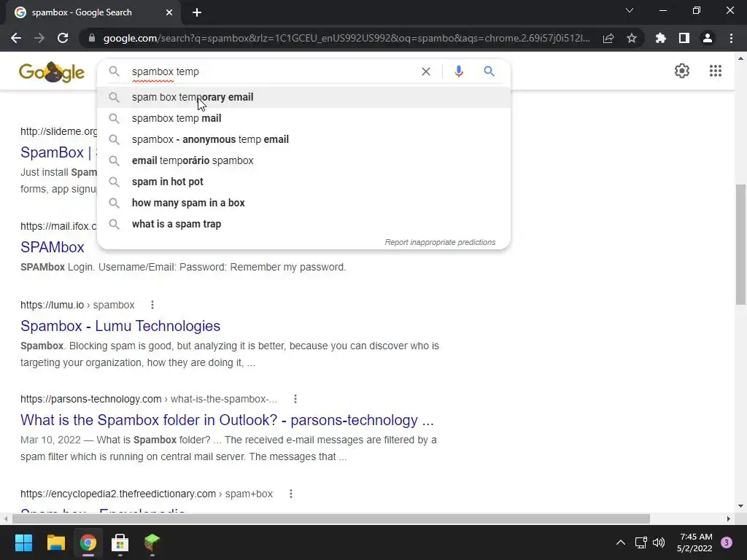This screenshot has height=560, width=747.
Task: Toggle the Chrome side panel
Action: coord(684,38)
